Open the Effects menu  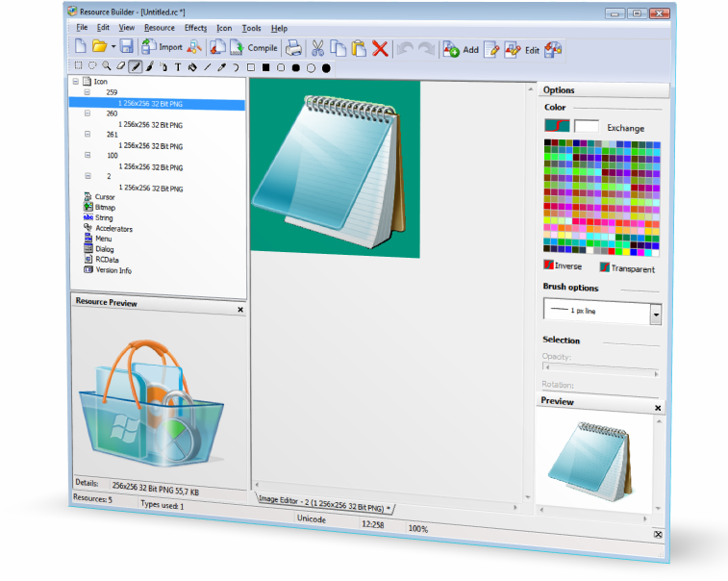coord(195,28)
